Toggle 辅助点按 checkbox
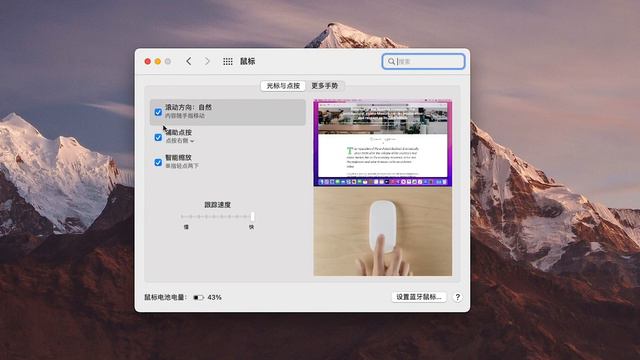Viewport: 640px width, 360px height. tap(158, 137)
